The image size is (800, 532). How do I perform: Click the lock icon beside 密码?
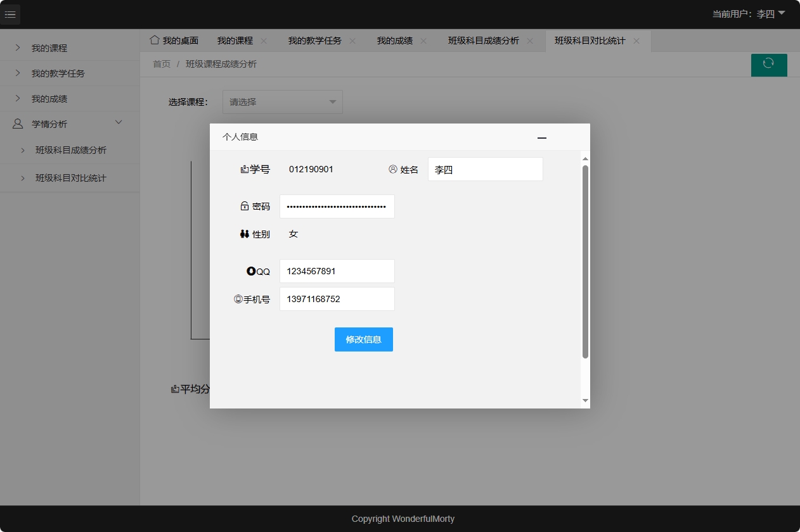click(x=244, y=205)
